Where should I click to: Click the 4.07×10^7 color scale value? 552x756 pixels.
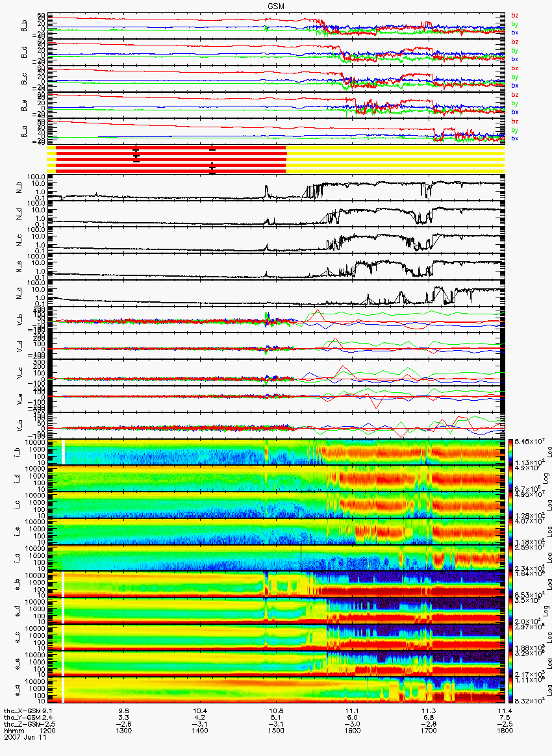point(529,521)
